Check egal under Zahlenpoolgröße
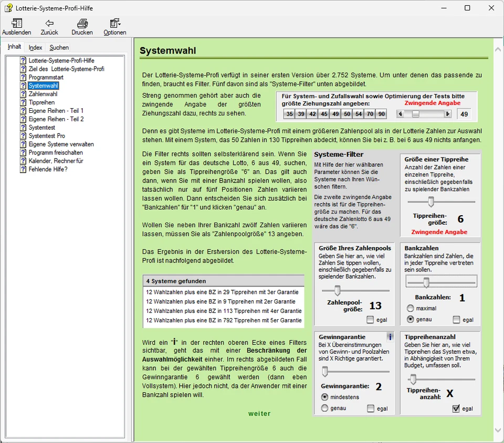The image size is (504, 443). click(371, 320)
